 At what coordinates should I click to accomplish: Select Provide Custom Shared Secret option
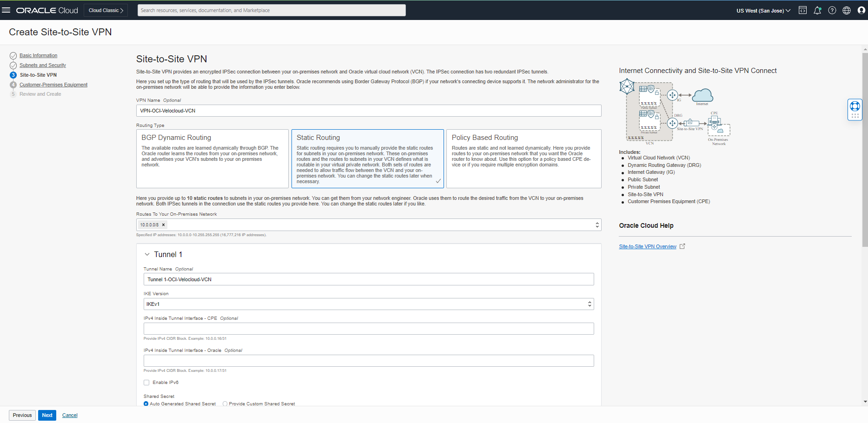[x=225, y=404]
